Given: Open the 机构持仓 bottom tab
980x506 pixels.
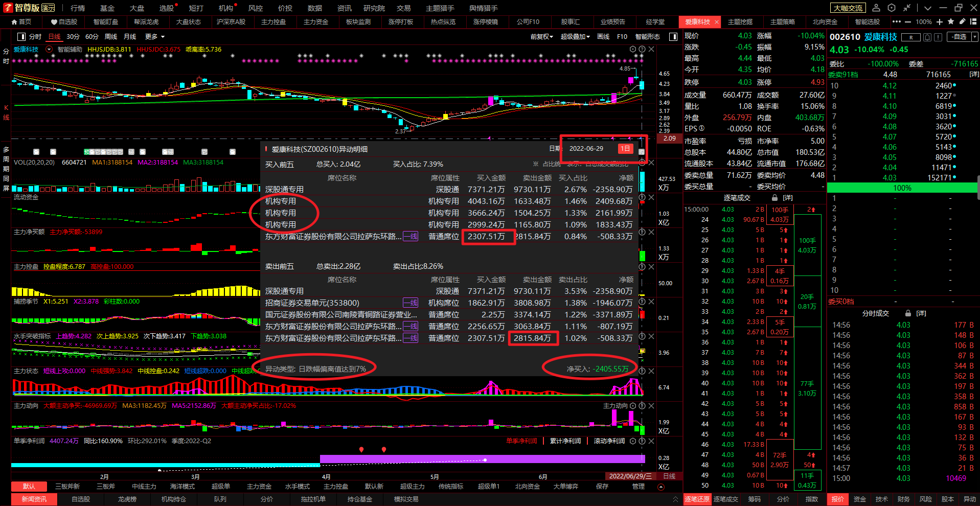Looking at the screenshot, I should (174, 499).
